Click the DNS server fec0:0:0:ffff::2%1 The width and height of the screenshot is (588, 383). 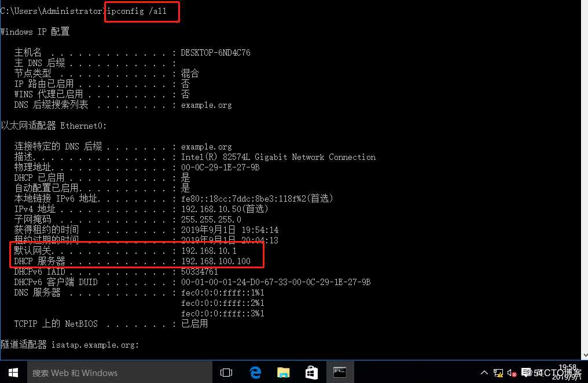pos(223,302)
